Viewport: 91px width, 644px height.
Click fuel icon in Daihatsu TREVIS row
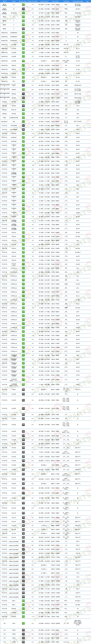[x=23, y=77]
